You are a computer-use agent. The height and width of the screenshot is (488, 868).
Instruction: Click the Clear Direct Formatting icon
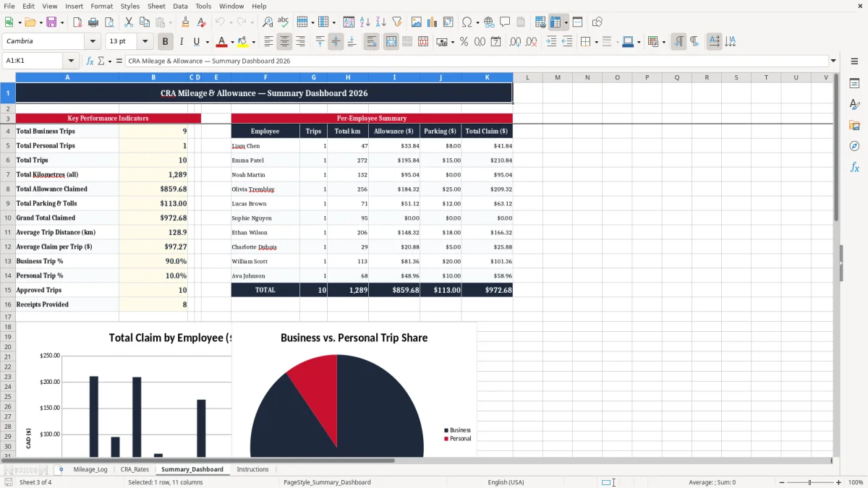point(202,22)
